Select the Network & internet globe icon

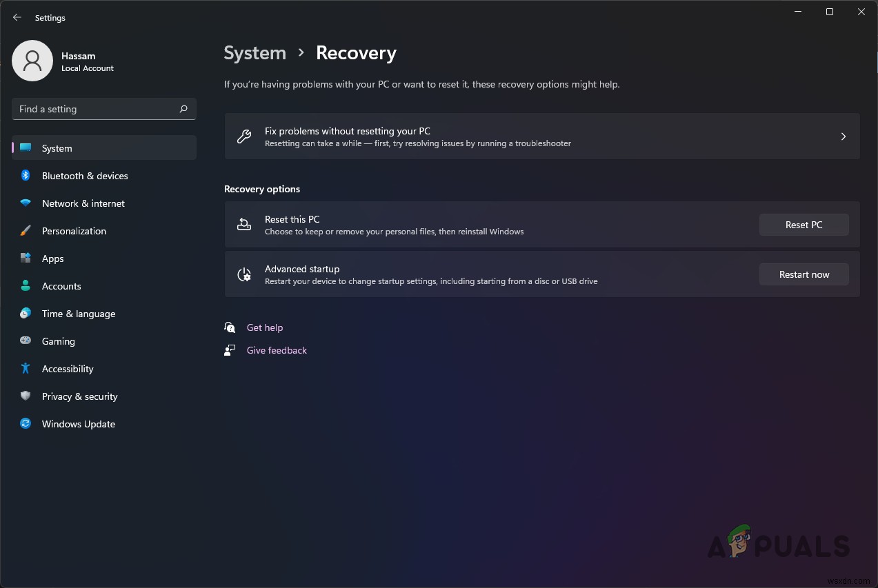tap(26, 203)
